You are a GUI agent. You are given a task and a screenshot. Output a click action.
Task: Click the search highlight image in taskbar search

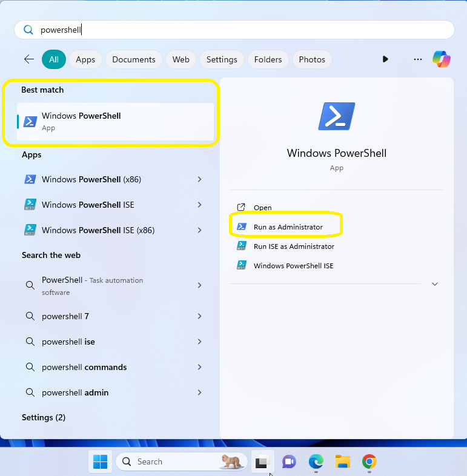(231, 461)
